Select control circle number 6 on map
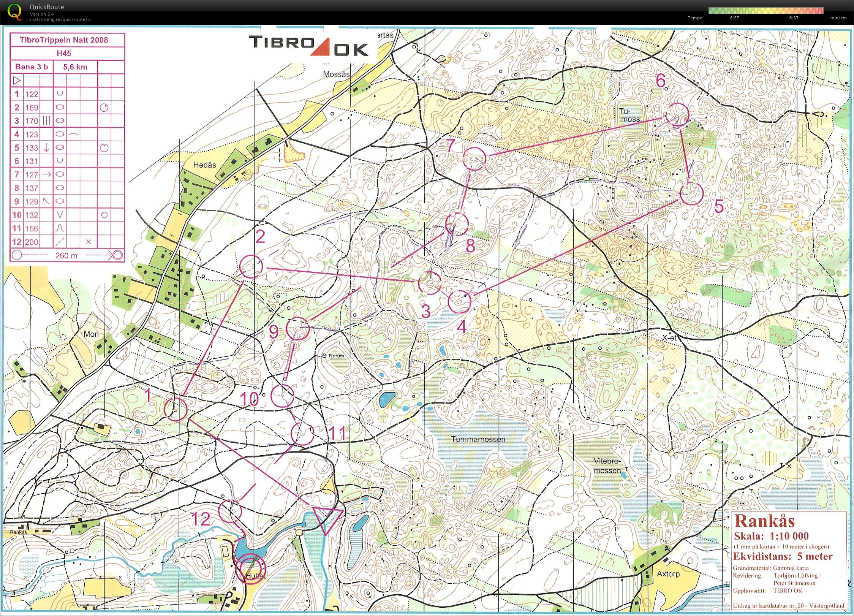 click(677, 115)
